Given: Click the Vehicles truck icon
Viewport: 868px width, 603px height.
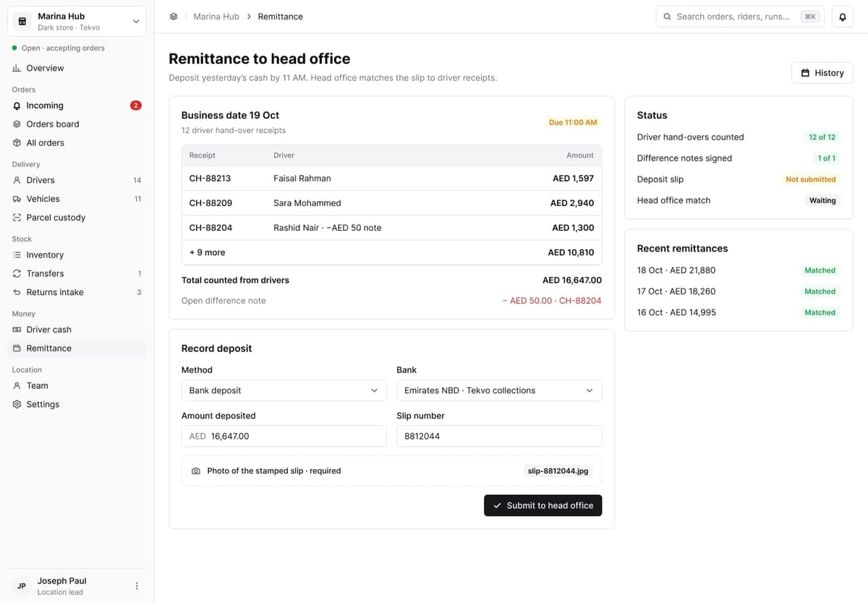Looking at the screenshot, I should click(x=17, y=199).
